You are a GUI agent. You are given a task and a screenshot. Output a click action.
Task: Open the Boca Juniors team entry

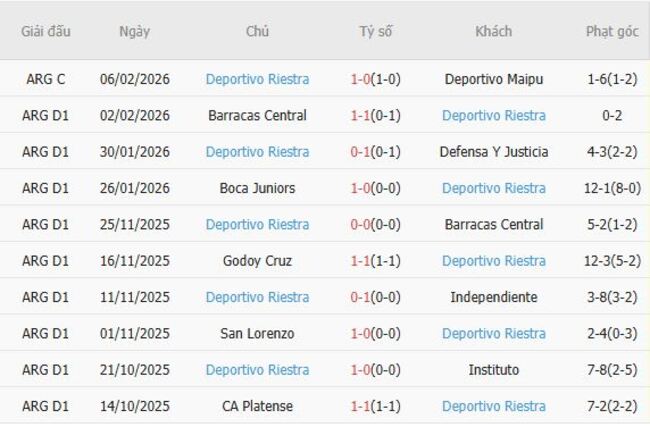257,188
